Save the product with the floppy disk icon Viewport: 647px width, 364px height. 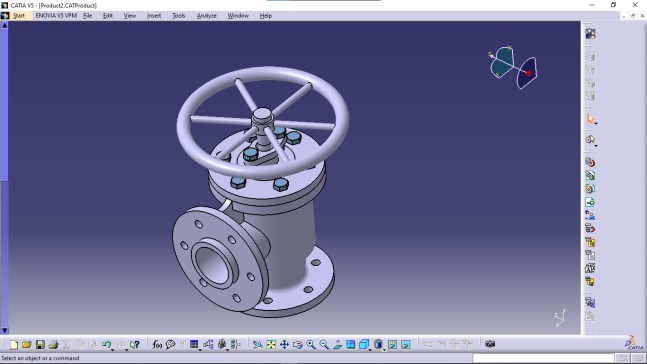click(x=40, y=344)
